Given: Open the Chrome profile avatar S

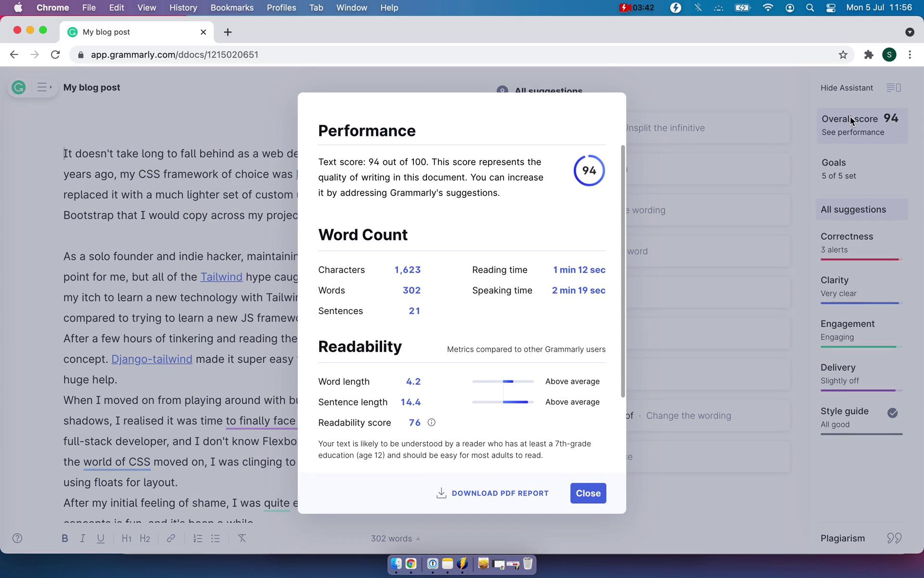Looking at the screenshot, I should (x=889, y=55).
